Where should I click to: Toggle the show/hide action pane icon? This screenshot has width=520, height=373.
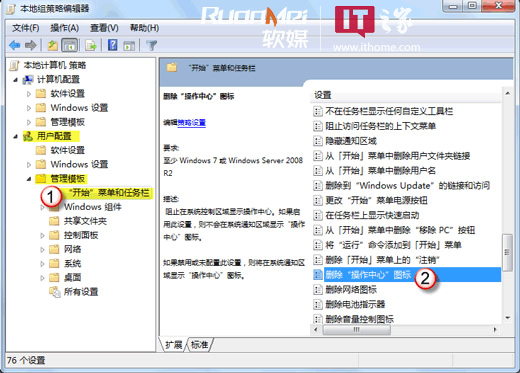[129, 45]
